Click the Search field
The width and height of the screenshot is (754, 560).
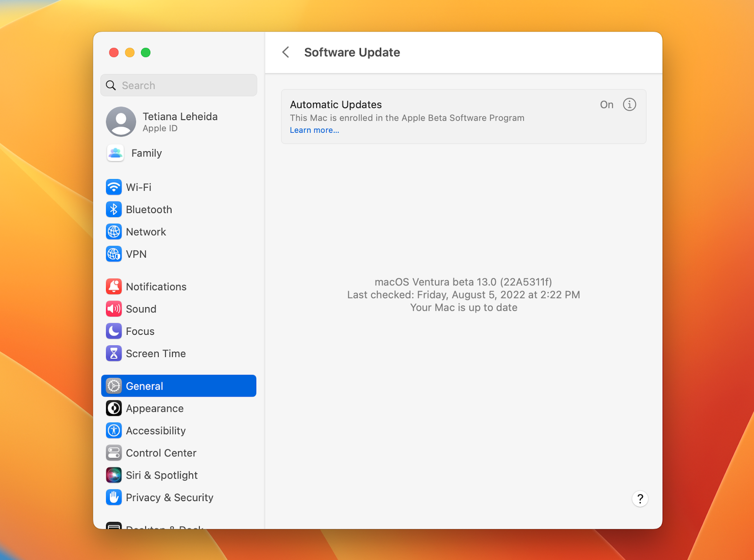pyautogui.click(x=179, y=85)
